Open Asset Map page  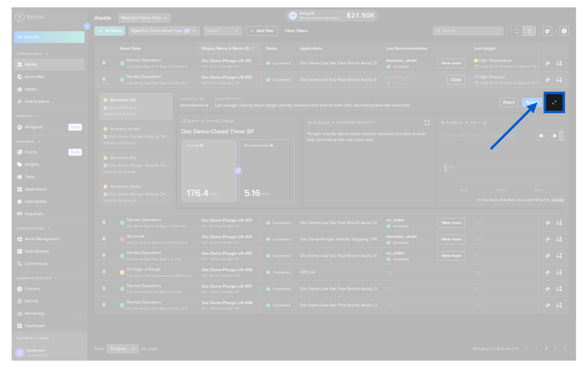click(x=49, y=77)
